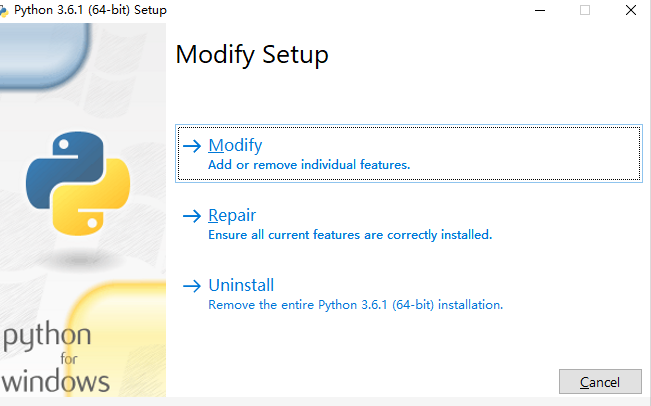Click the arrow icon beside Uninstall
The height and width of the screenshot is (406, 651).
192,286
